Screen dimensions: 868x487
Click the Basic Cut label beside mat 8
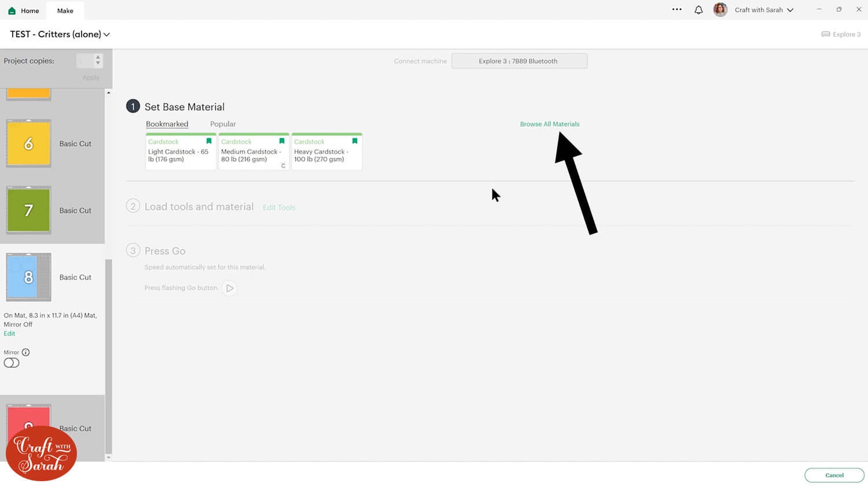pyautogui.click(x=75, y=278)
